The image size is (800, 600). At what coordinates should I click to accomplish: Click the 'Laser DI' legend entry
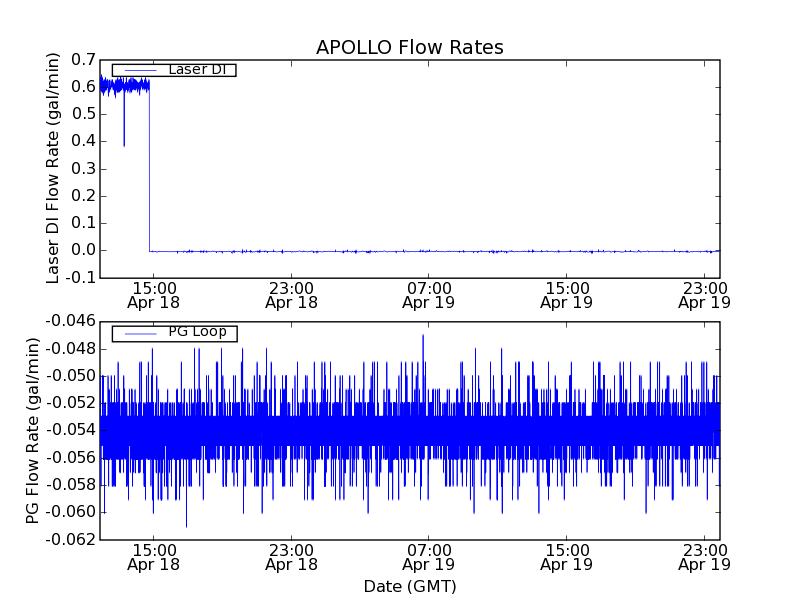[174, 70]
